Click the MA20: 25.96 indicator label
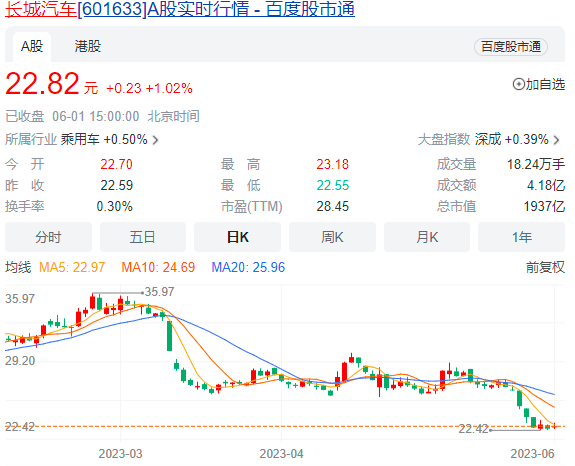575x466 pixels. coord(248,267)
